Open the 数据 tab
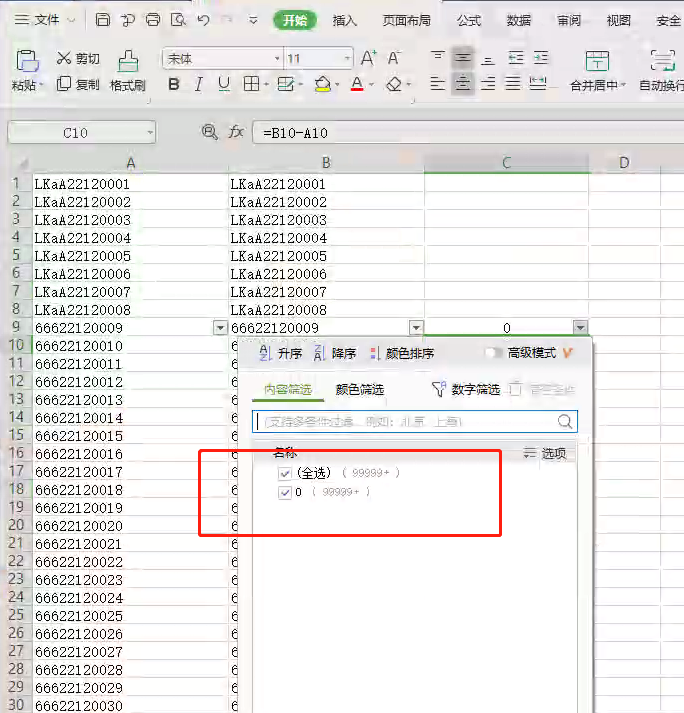 point(518,20)
